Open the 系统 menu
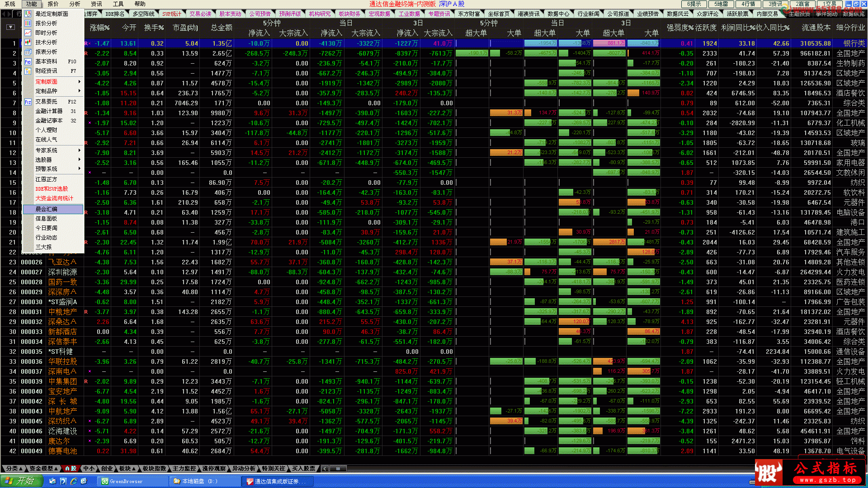Screen dimensions: 868x488 click(x=10, y=4)
